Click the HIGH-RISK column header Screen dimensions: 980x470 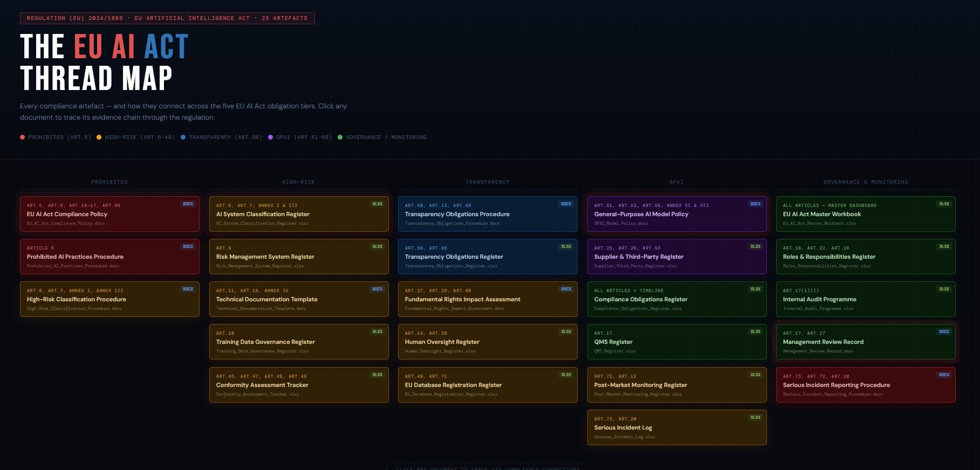(x=299, y=182)
